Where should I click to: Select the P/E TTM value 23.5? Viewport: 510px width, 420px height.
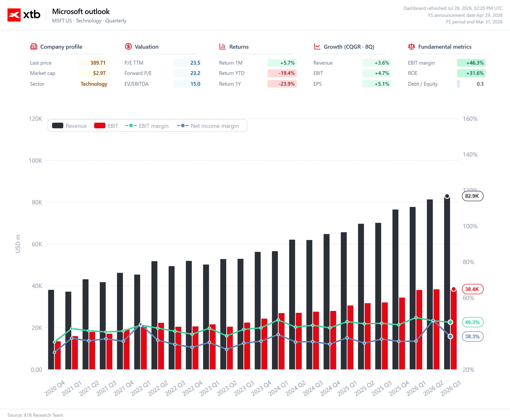click(x=188, y=63)
